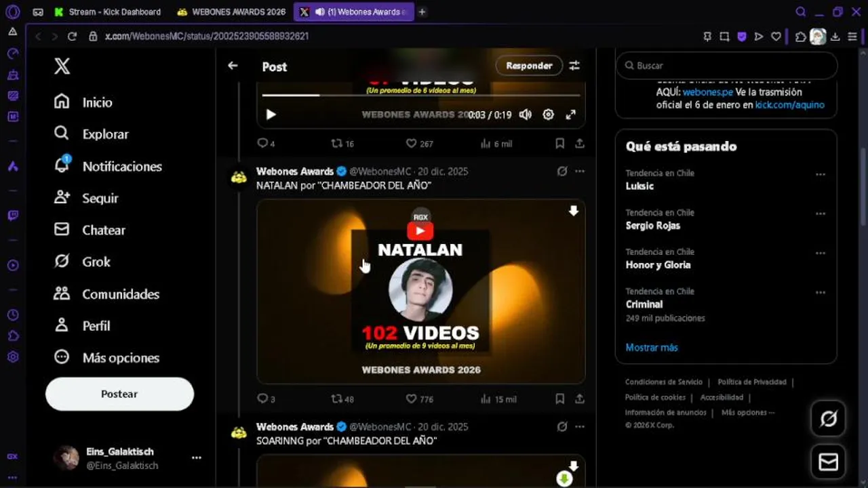This screenshot has height=488, width=868.
Task: Click the Responder button
Action: coord(529,66)
